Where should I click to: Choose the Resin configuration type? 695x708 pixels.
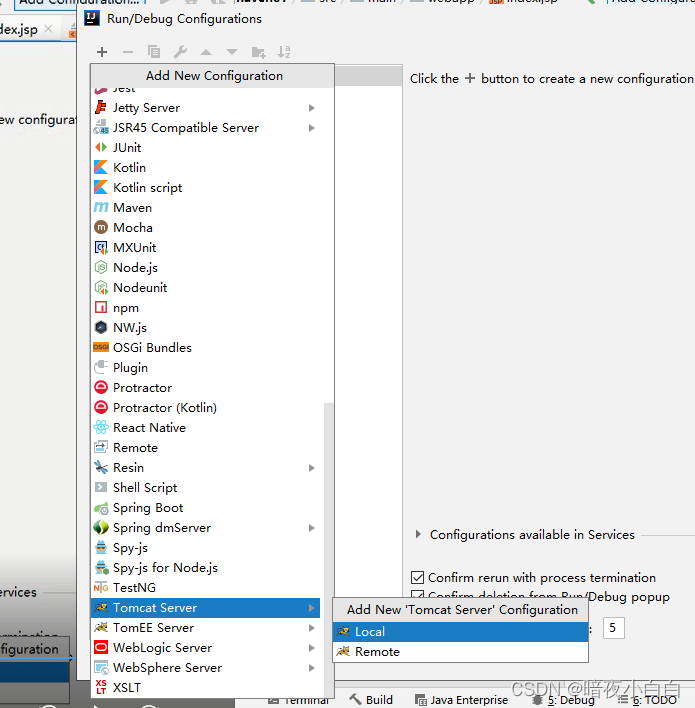[205, 467]
